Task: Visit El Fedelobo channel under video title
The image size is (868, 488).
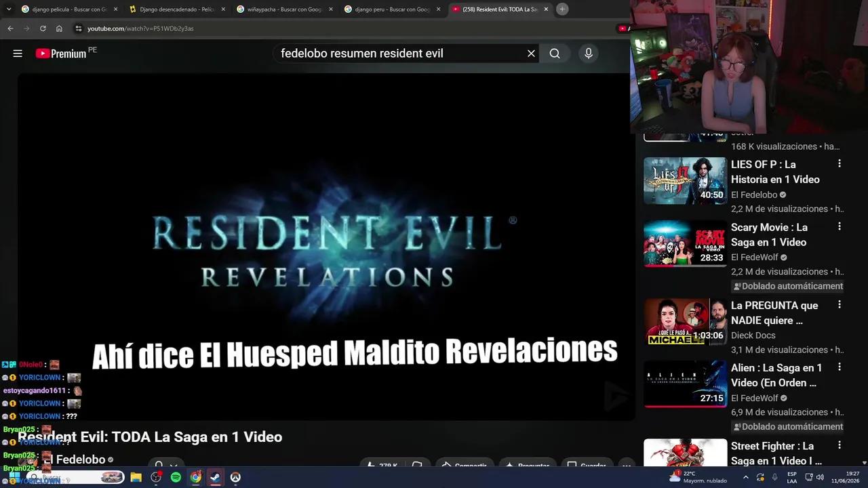Action: tap(75, 460)
